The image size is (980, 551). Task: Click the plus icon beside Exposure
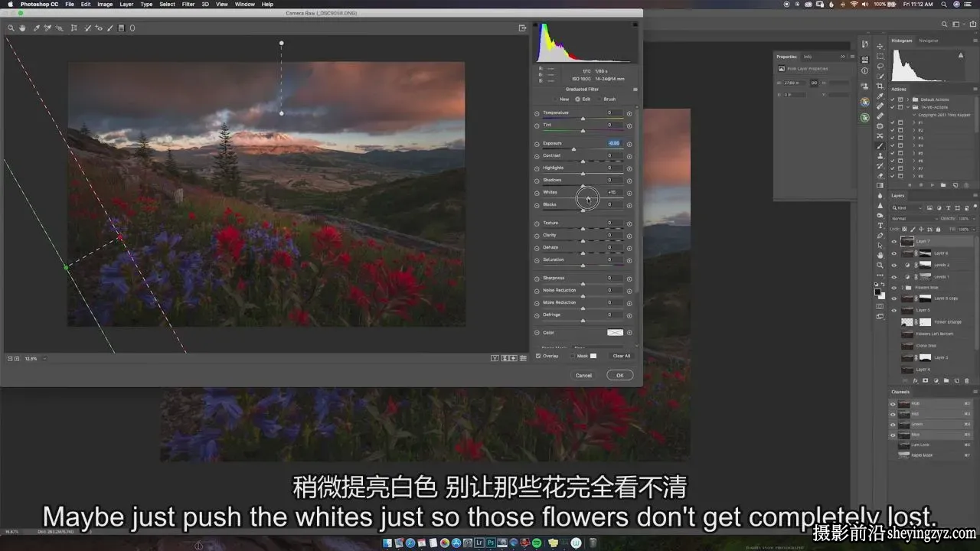tap(629, 144)
